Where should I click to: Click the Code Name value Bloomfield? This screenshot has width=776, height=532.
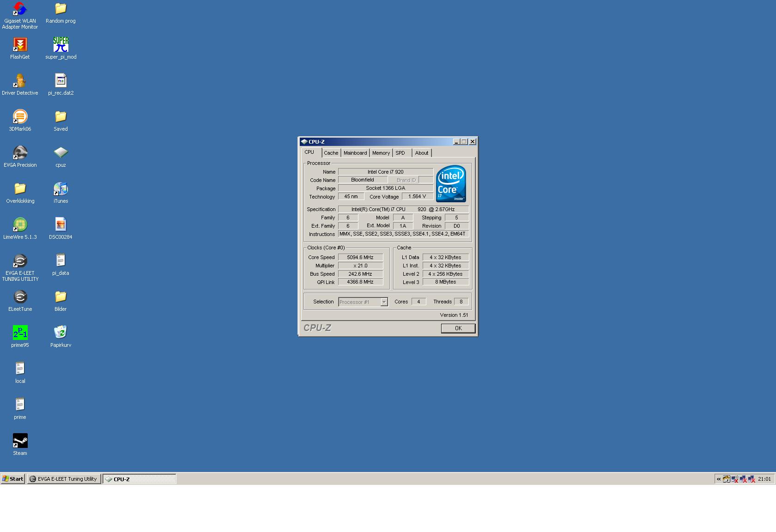(x=363, y=180)
